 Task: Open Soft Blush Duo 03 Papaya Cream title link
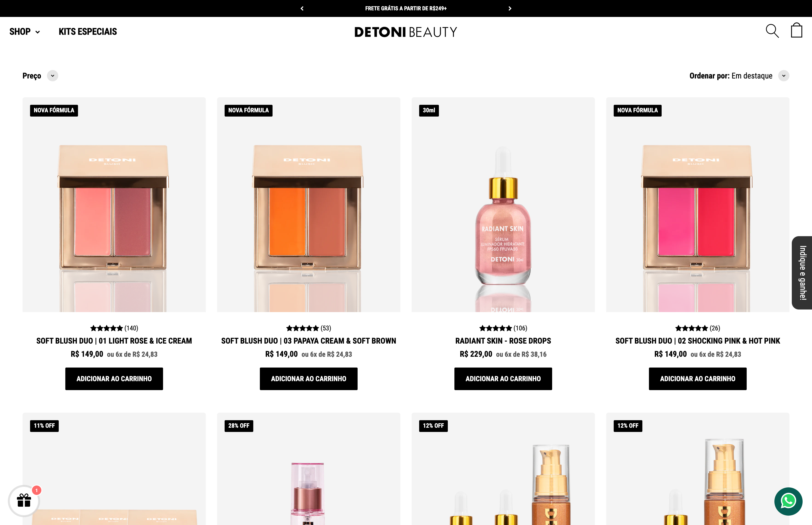(x=308, y=341)
